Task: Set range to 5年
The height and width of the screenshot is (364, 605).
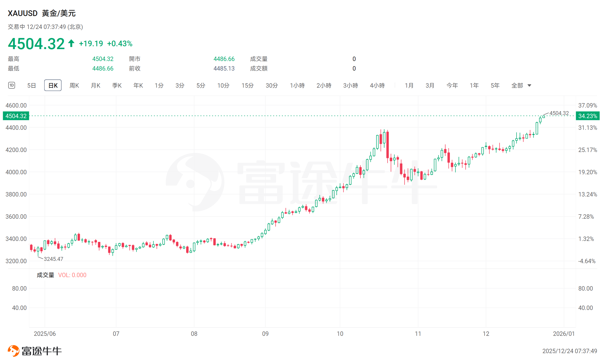Action: click(x=495, y=85)
